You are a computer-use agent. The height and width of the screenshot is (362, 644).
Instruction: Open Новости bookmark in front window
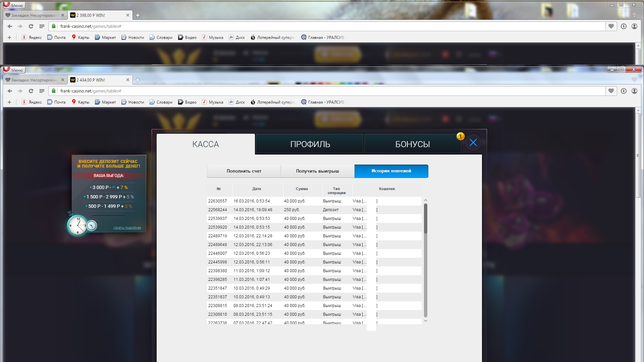click(133, 102)
